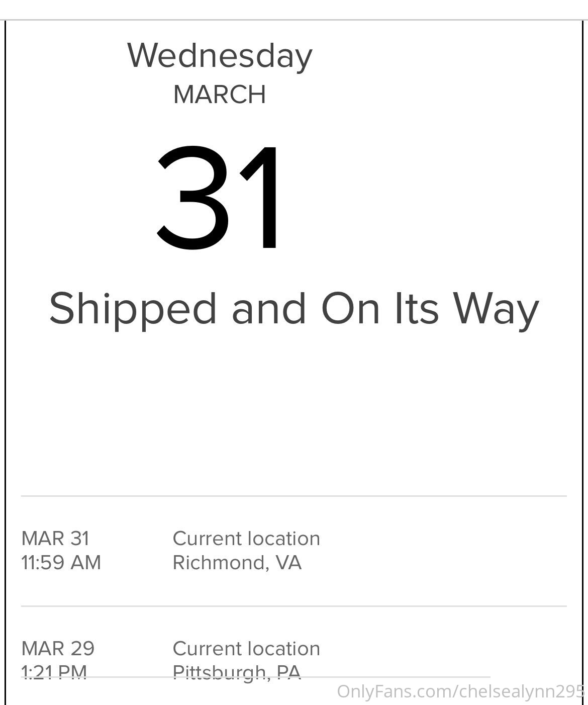Viewport: 588px width, 705px height.
Task: Click the "Wednesday" day heading
Action: (220, 56)
